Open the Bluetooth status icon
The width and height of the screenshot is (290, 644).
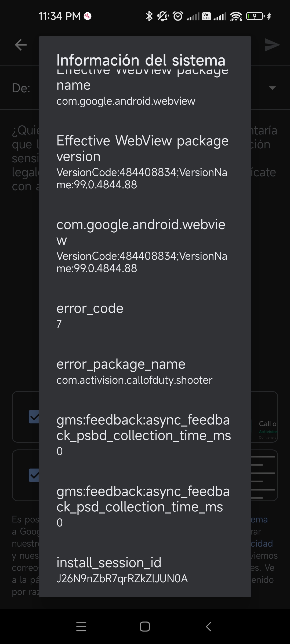coord(149,16)
